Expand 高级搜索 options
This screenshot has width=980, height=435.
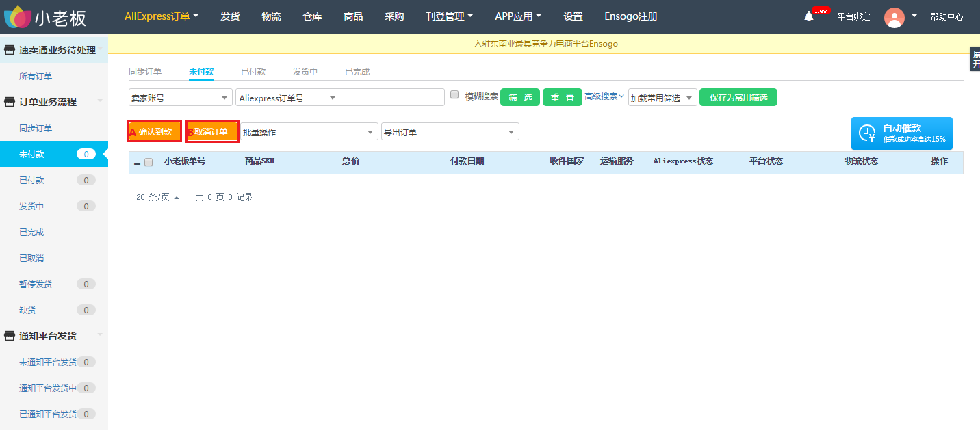click(x=604, y=97)
